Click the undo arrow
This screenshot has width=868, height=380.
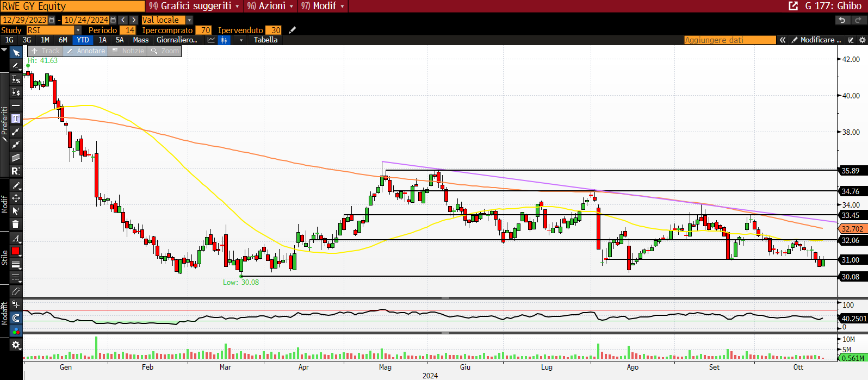(842, 20)
